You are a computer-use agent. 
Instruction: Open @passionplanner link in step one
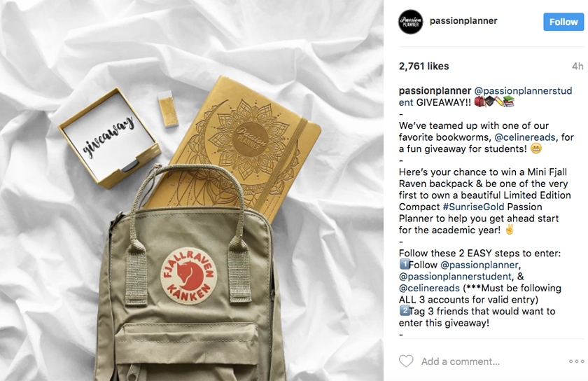click(479, 265)
